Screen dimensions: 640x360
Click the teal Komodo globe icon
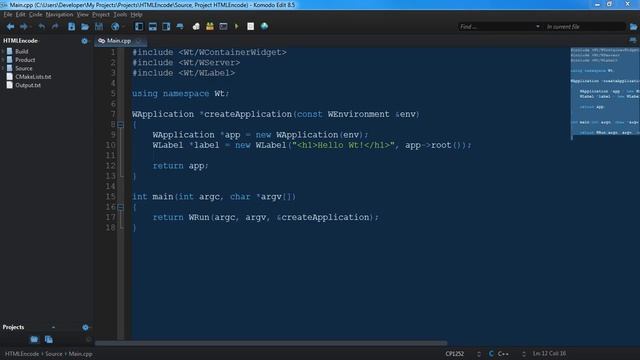[264, 26]
